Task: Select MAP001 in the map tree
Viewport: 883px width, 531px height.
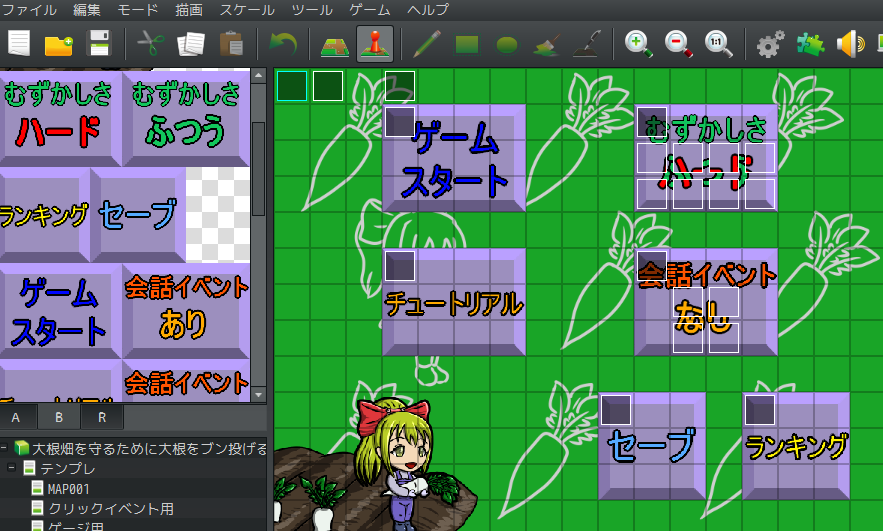Action: (x=69, y=488)
